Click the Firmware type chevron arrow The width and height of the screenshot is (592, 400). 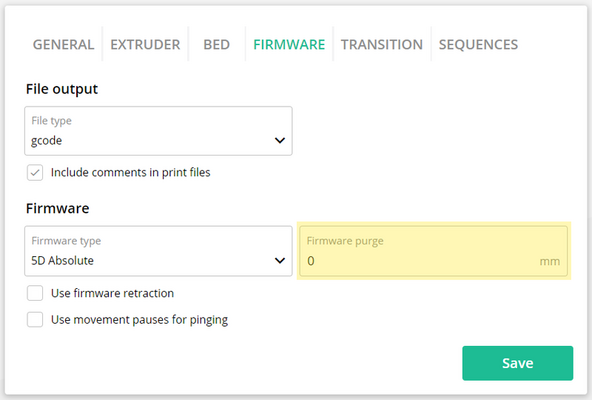pyautogui.click(x=279, y=261)
